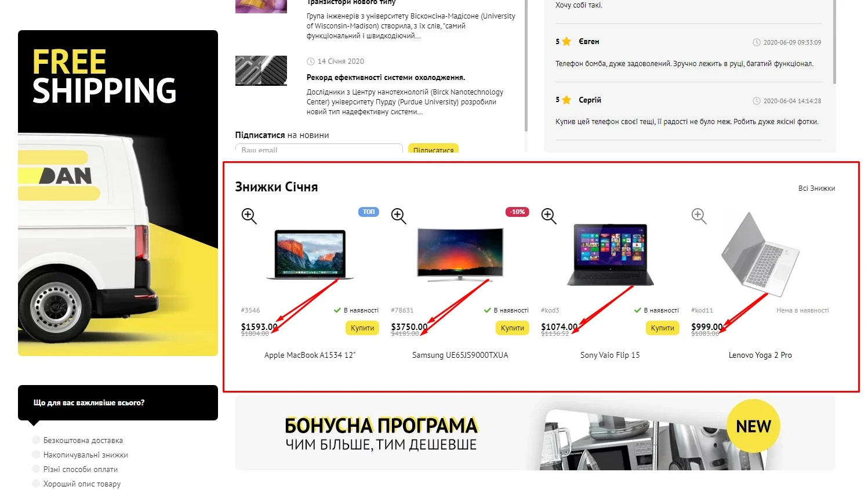Click the ТОП badge on MacBook
Screen dimensions: 868x490
tap(369, 212)
